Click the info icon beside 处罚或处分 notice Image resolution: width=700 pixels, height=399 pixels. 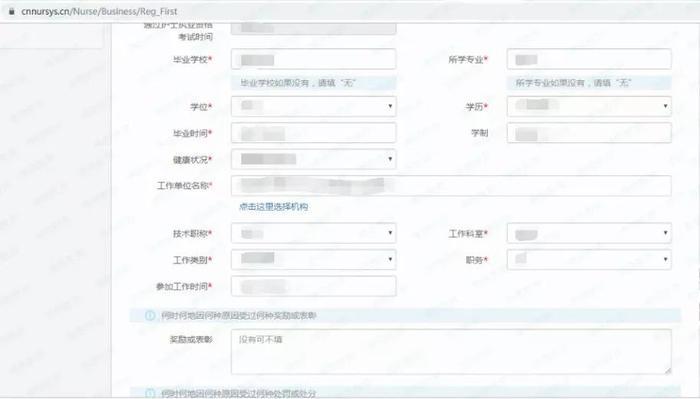(x=150, y=393)
